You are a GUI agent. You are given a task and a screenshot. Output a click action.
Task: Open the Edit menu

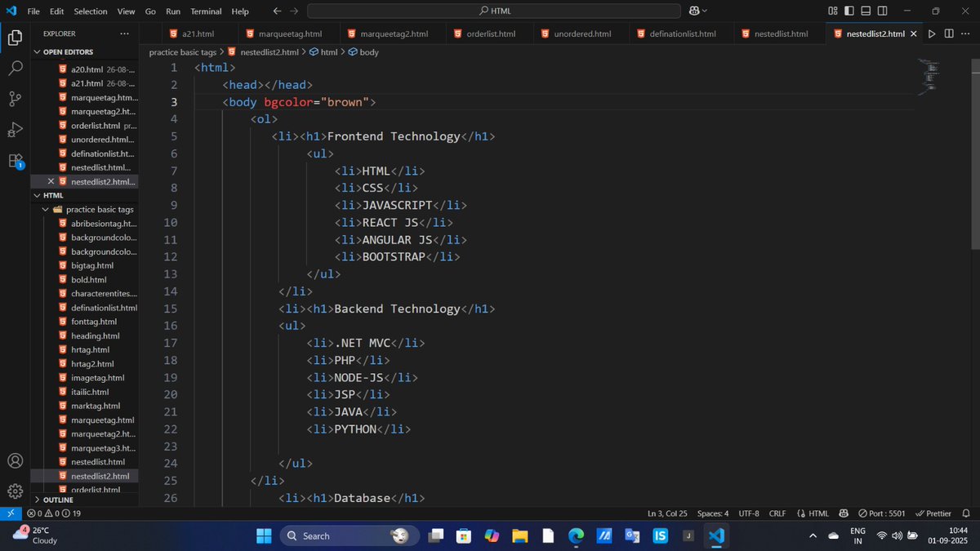(56, 11)
